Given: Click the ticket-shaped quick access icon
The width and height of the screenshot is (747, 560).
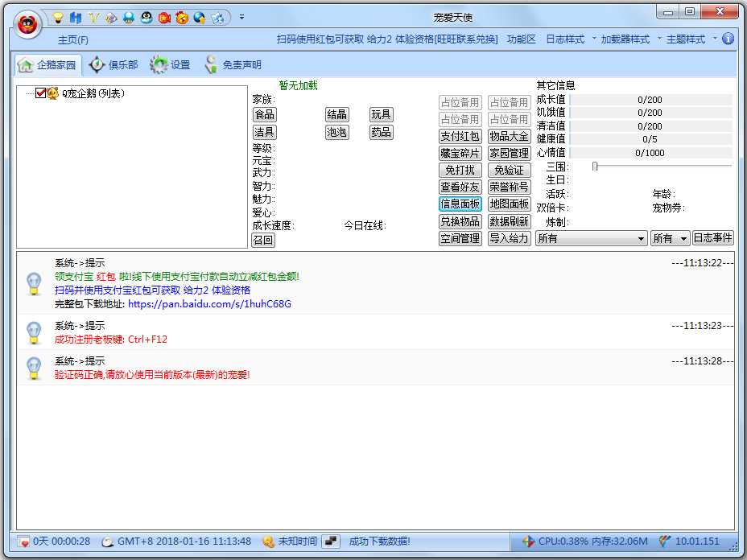Looking at the screenshot, I should click(111, 18).
